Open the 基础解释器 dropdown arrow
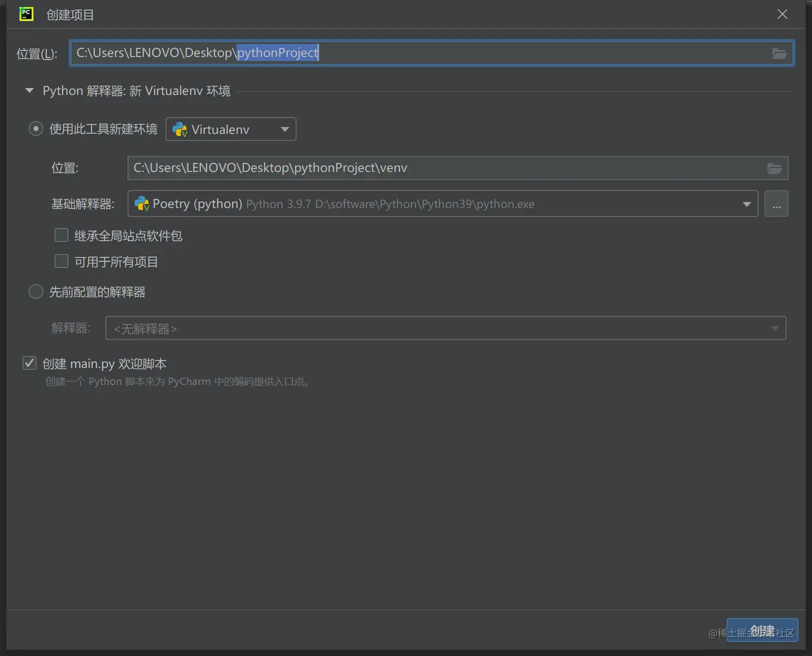Screen dimensions: 812x656 pos(746,204)
